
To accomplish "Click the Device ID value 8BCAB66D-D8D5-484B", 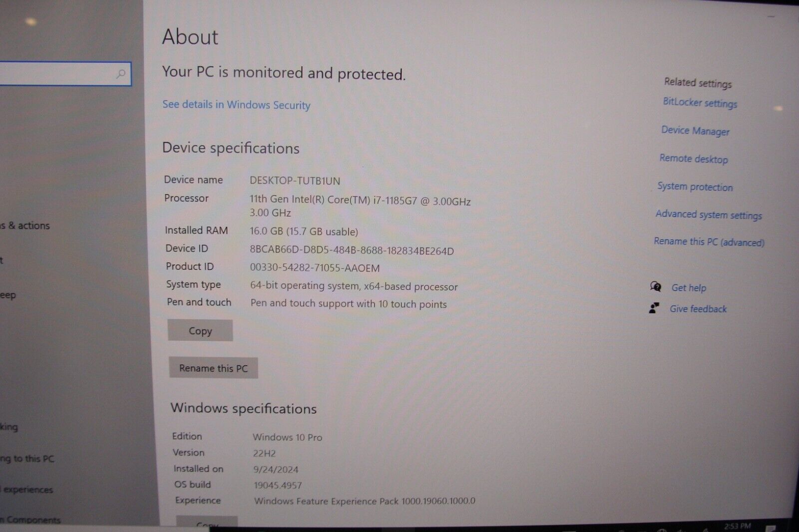I will pyautogui.click(x=352, y=251).
